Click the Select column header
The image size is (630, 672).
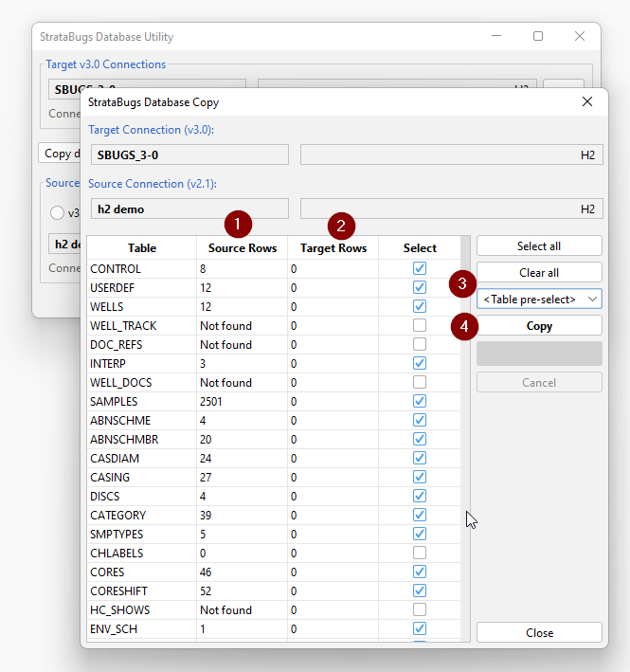[420, 247]
